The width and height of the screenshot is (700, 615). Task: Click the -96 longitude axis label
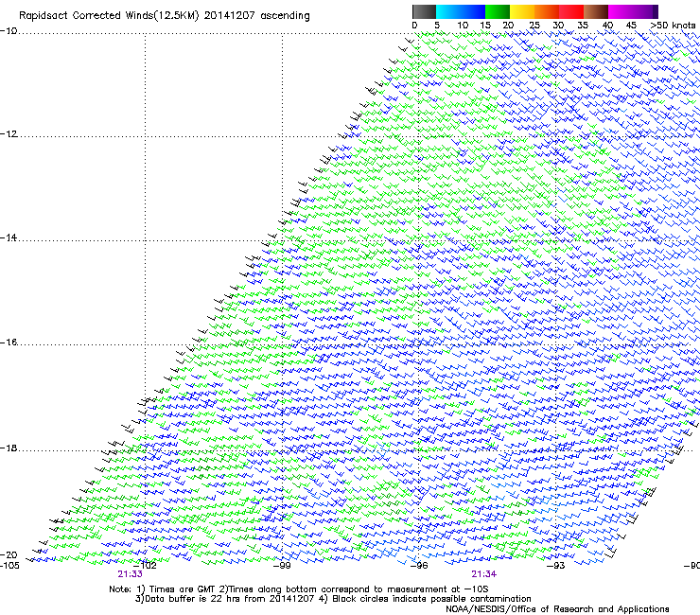pos(419,566)
